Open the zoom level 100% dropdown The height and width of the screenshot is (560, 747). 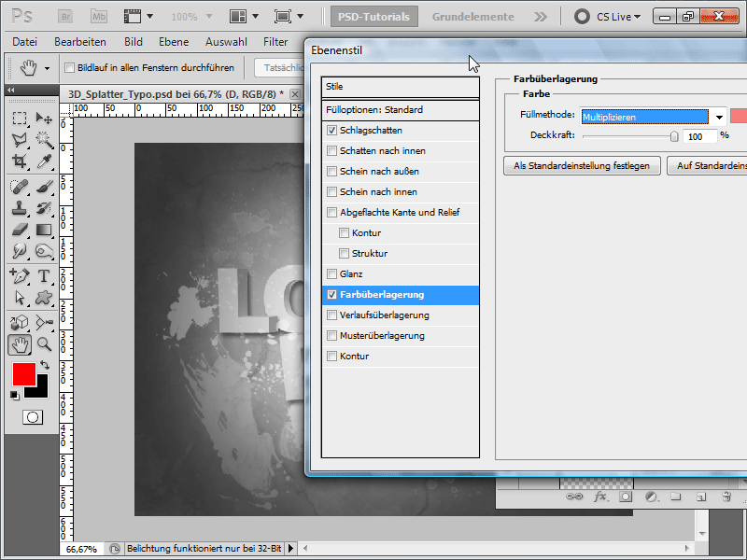click(x=208, y=17)
